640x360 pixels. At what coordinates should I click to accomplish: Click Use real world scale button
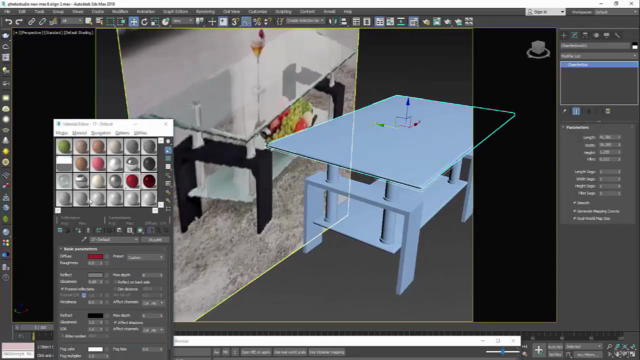pos(290,352)
